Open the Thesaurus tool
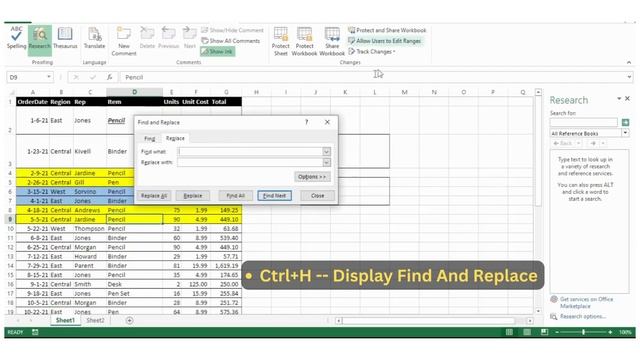Viewport: 640px width, 360px height. pos(65,38)
